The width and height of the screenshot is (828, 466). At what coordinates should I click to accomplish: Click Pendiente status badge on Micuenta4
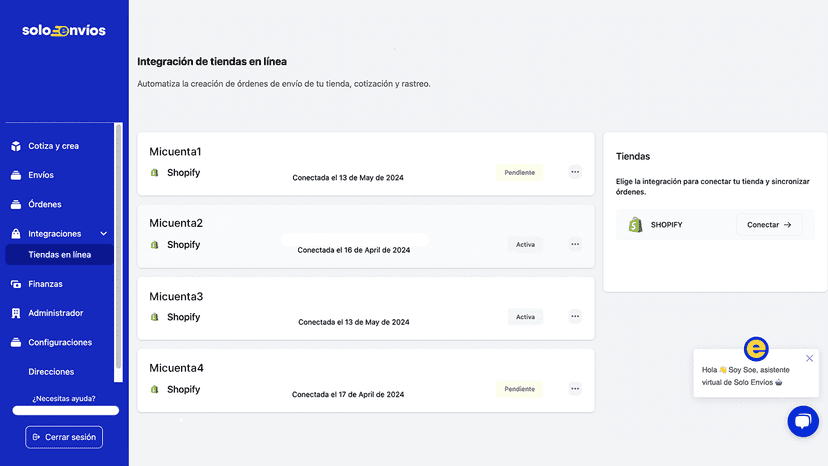click(519, 389)
